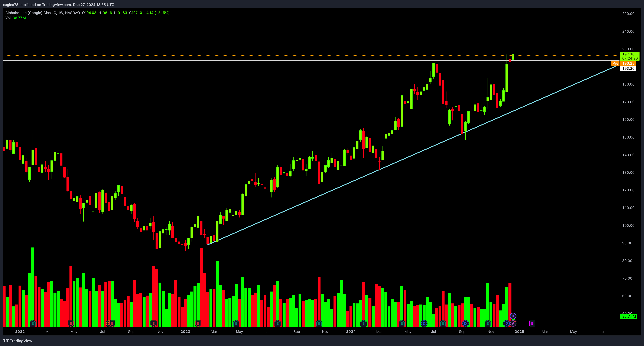Click the published header text by xugina78
The height and width of the screenshot is (346, 644).
59,5
